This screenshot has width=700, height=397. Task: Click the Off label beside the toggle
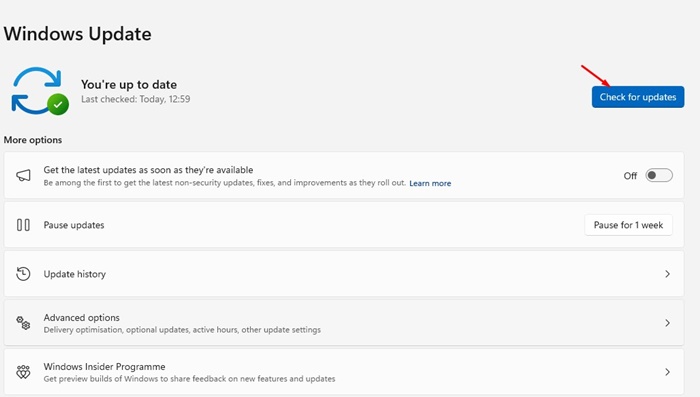point(630,176)
